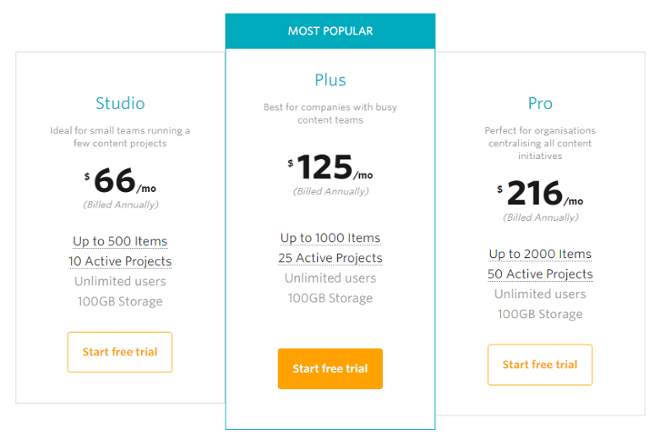Start free trial for the Pro plan
Viewport: 660px width, 440px height.
pos(540,365)
